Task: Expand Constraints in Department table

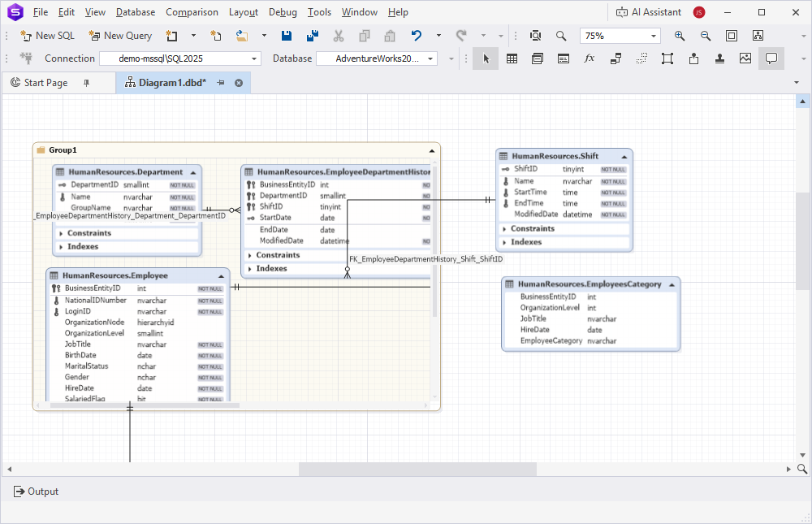Action: [61, 234]
